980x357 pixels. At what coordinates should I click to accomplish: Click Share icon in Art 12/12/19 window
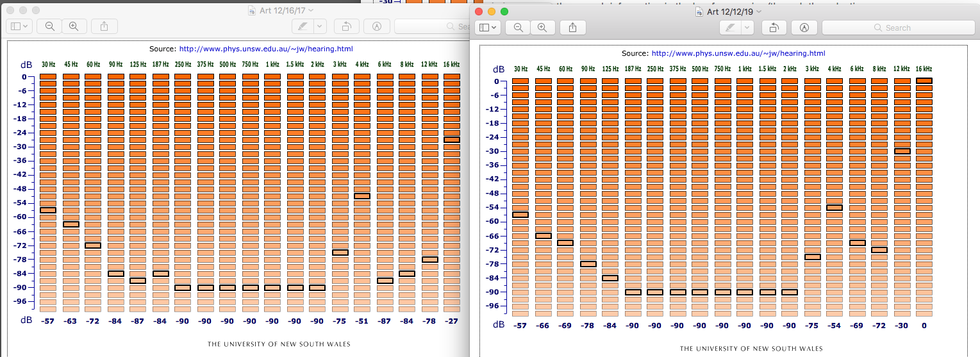pos(573,28)
